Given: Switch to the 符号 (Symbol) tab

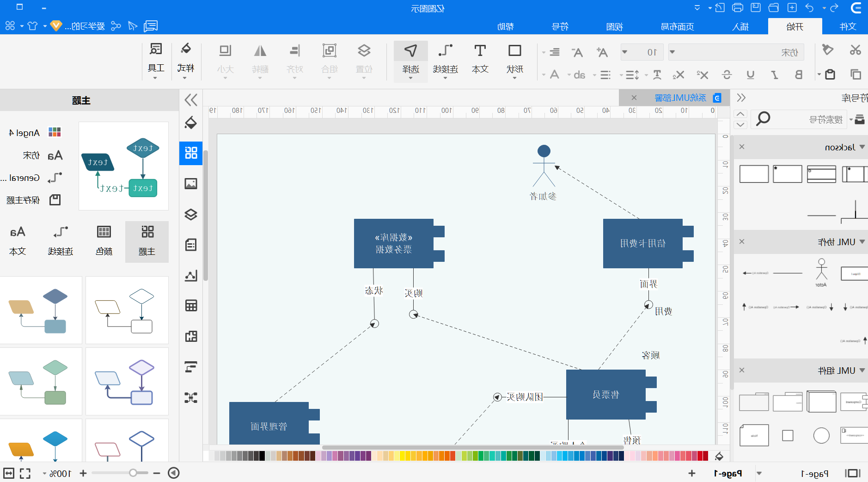Looking at the screenshot, I should click(x=560, y=26).
